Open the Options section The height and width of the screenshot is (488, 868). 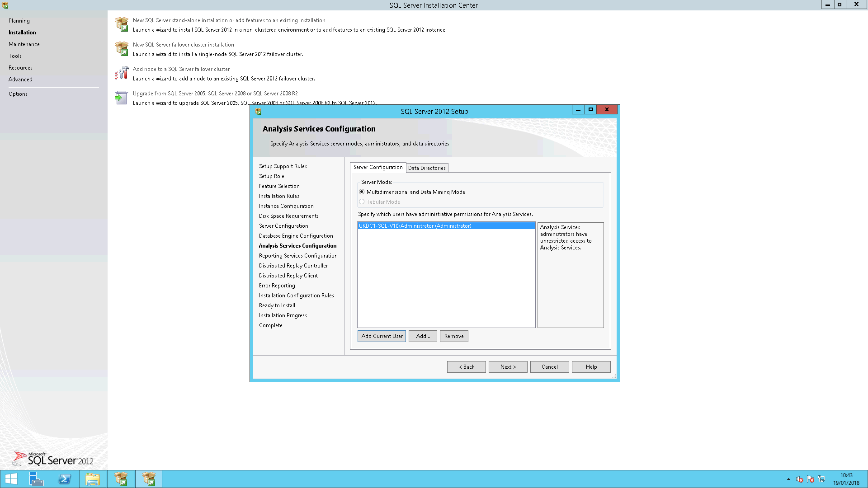tap(18, 94)
